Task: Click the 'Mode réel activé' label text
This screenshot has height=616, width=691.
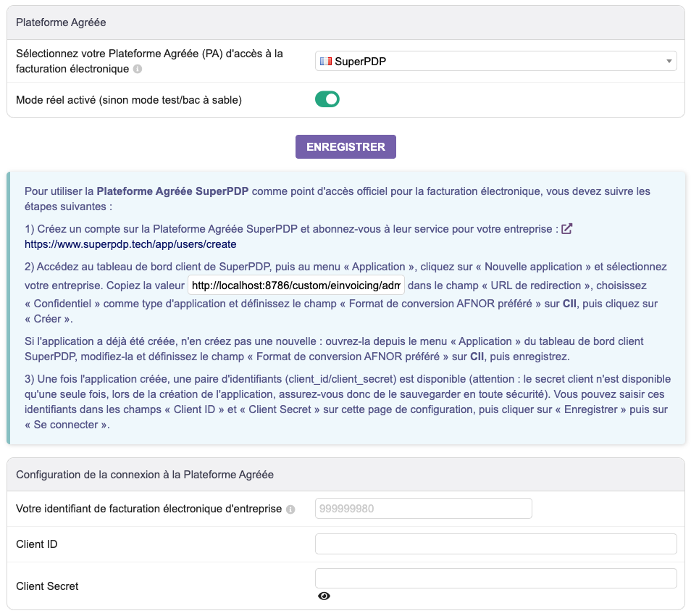Action: (x=129, y=100)
